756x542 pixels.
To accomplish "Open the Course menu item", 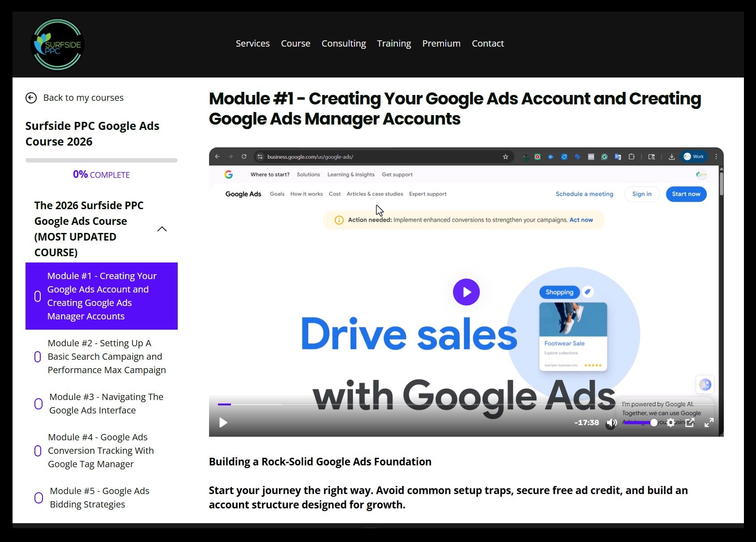I will pos(295,43).
